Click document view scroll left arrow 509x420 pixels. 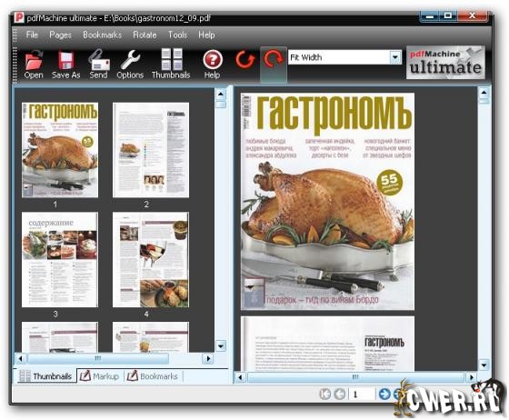click(x=240, y=377)
